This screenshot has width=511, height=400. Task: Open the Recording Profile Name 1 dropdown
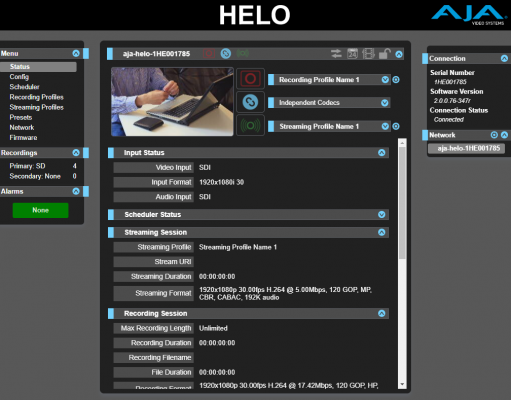click(385, 80)
